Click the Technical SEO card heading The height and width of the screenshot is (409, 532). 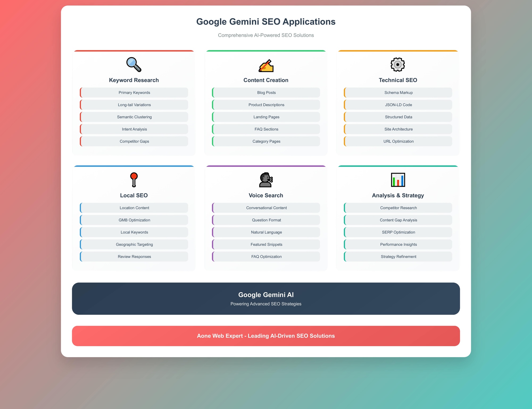(398, 80)
